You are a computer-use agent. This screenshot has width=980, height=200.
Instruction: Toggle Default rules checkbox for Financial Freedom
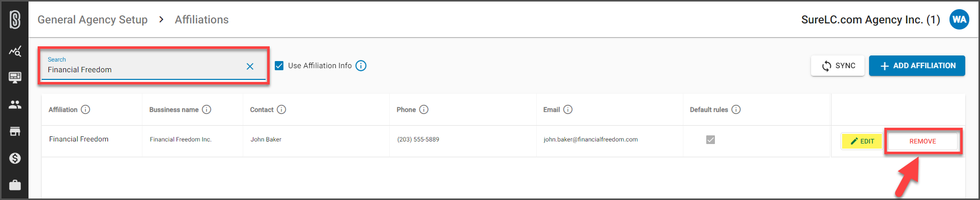710,139
